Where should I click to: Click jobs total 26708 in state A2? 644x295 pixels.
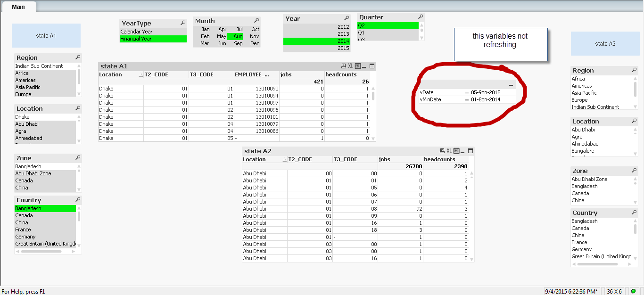coord(400,166)
